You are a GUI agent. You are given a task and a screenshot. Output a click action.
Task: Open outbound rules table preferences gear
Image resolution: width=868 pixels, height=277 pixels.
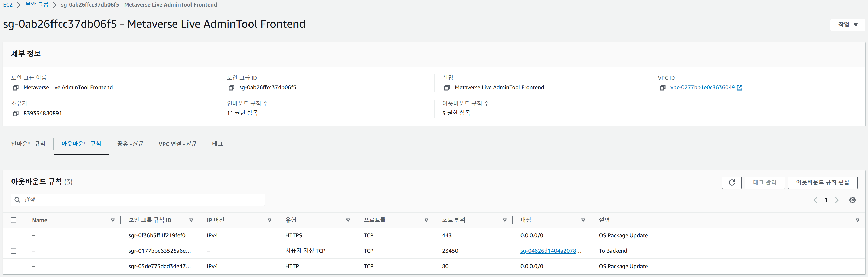852,200
